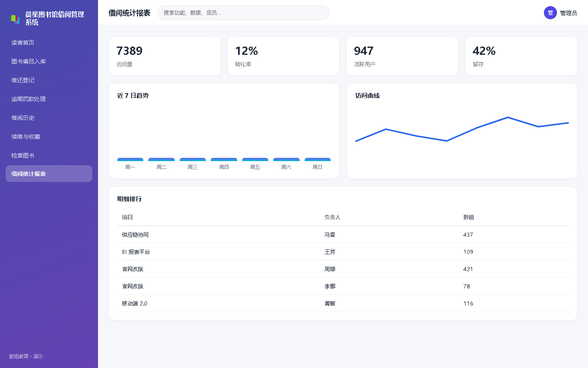Viewport: 588px width, 368px height.
Task: Click the value 109
Action: pyautogui.click(x=468, y=252)
